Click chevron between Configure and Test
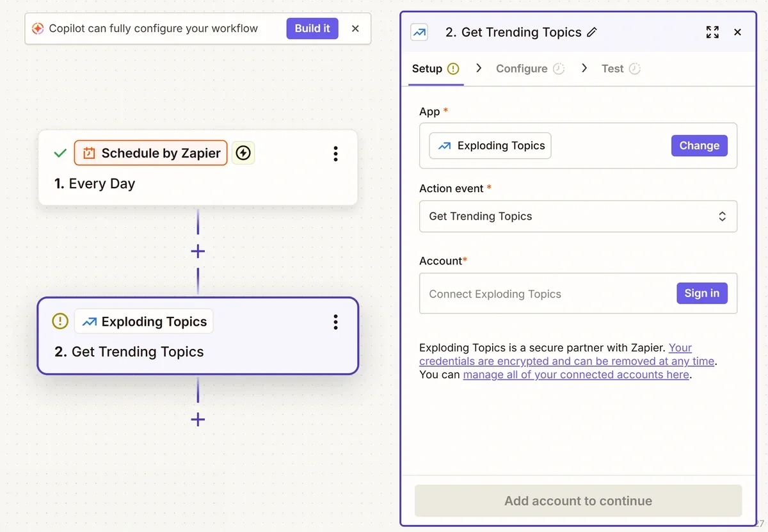 pos(584,68)
